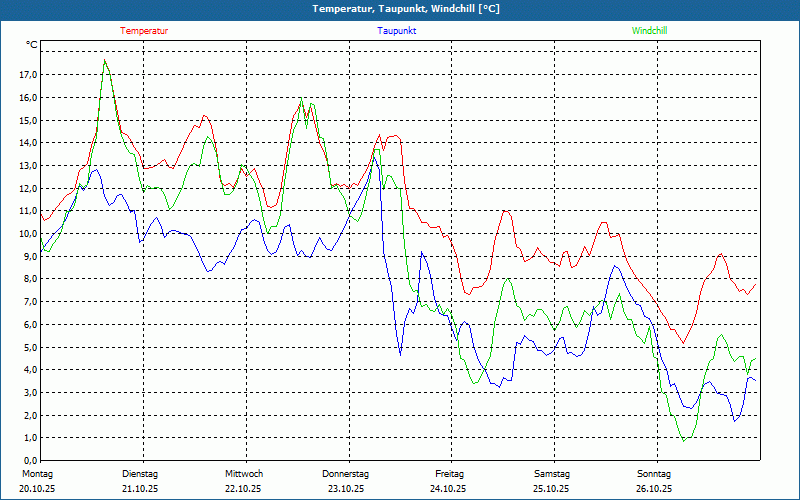
Task: Click the 17,0 value on the Y-axis
Action: coord(28,75)
